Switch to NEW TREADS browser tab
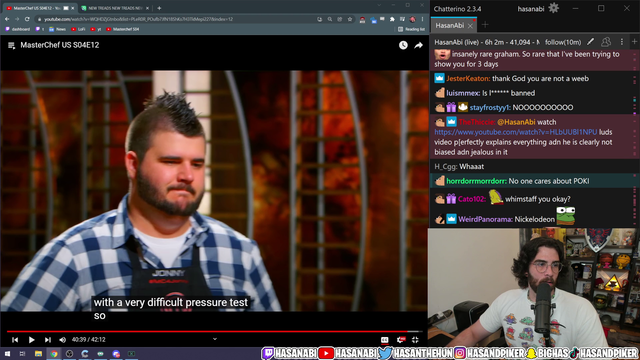 pyautogui.click(x=115, y=8)
